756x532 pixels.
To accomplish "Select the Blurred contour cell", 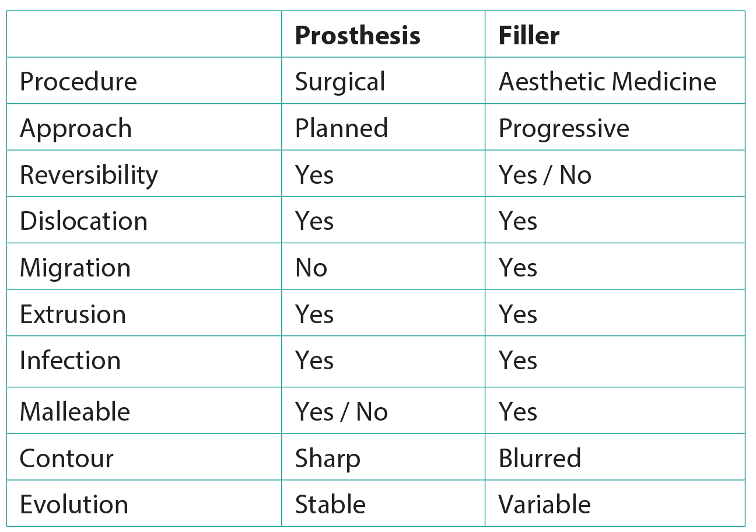I will (x=540, y=459).
